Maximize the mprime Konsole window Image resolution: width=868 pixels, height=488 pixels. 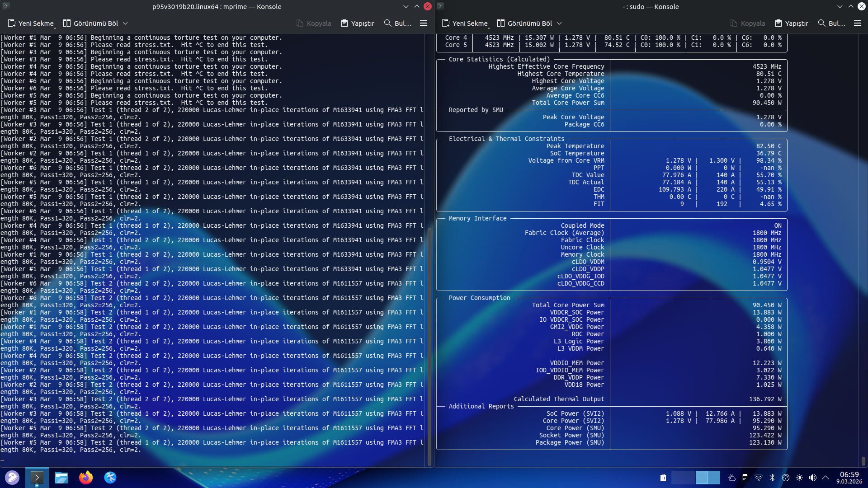tap(416, 6)
